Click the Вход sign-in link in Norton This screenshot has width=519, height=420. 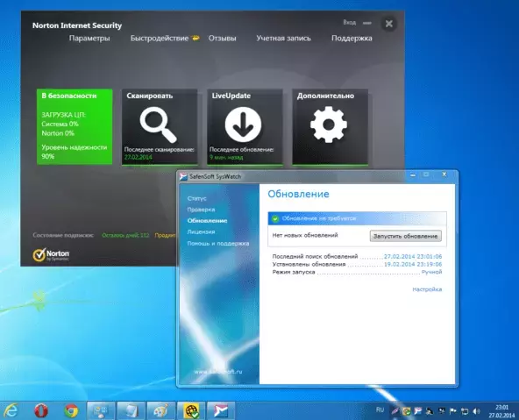[x=350, y=23]
